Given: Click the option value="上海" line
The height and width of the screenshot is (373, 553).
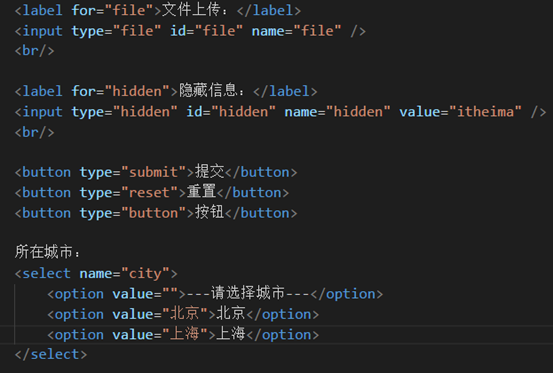Looking at the screenshot, I should [183, 334].
